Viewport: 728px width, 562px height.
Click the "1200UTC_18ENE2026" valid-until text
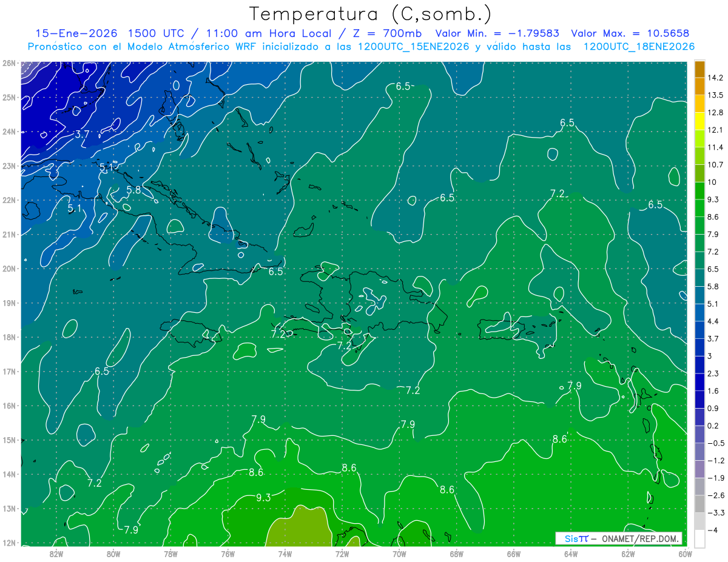point(639,47)
